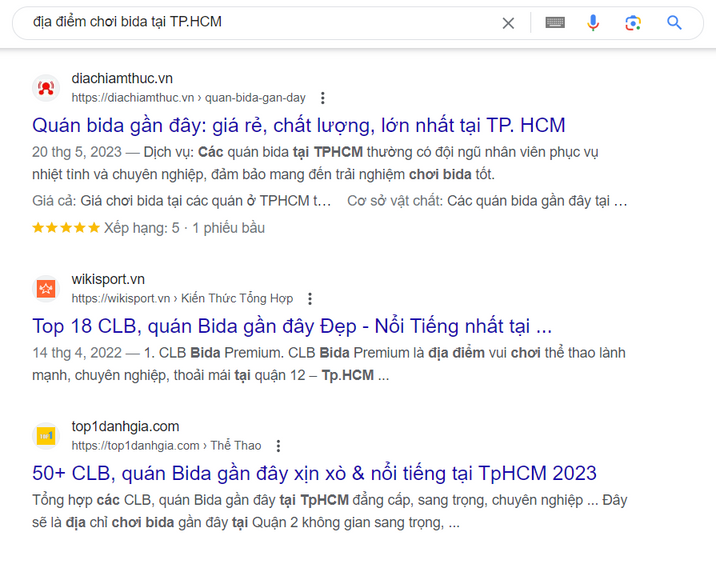
Task: Click the 'Cơ sở vật chất' snippet text
Action: coord(486,201)
